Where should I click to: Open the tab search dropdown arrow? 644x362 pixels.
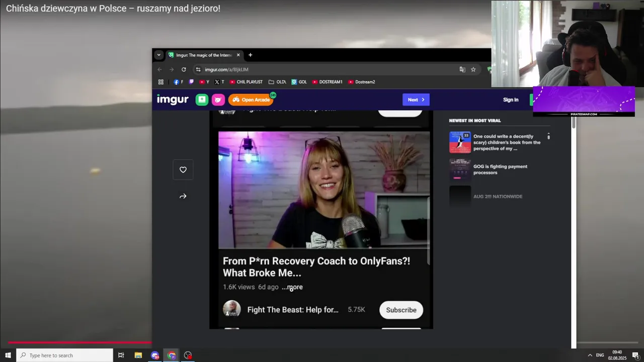[158, 55]
